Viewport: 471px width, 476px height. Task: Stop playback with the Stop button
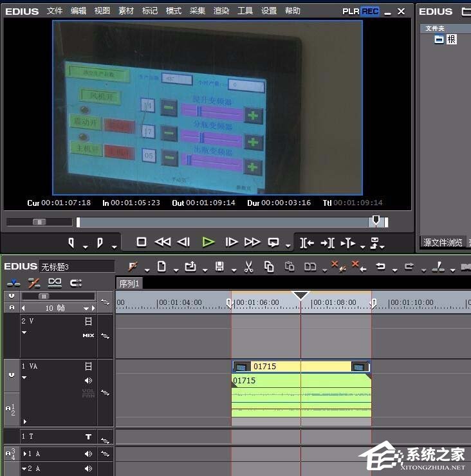pyautogui.click(x=142, y=242)
